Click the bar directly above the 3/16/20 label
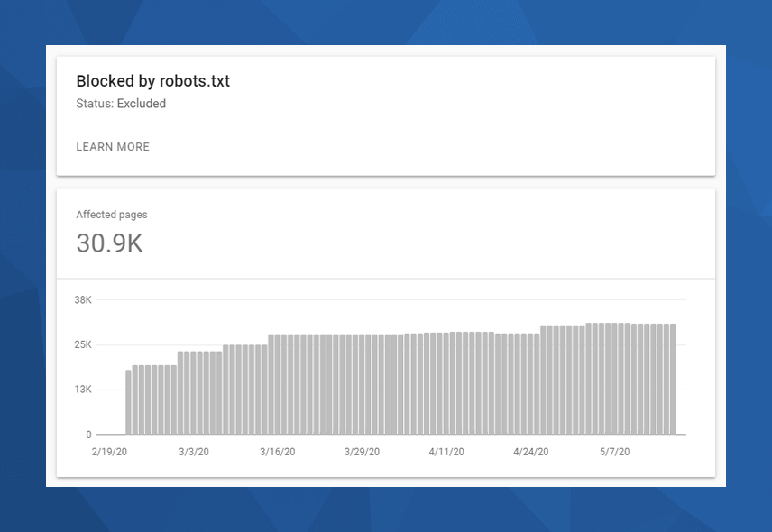This screenshot has height=532, width=772. pos(279,384)
